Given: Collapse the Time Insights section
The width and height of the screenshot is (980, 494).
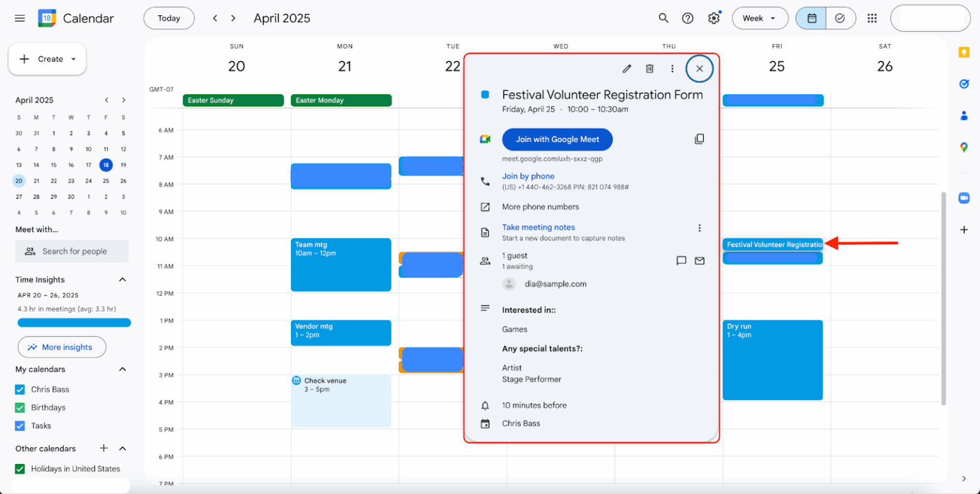Looking at the screenshot, I should point(122,280).
